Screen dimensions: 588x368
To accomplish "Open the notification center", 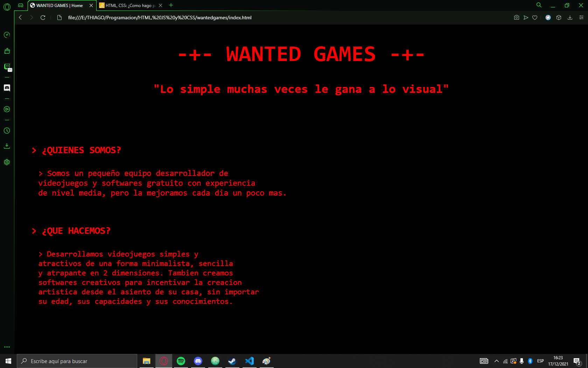I will tap(577, 361).
